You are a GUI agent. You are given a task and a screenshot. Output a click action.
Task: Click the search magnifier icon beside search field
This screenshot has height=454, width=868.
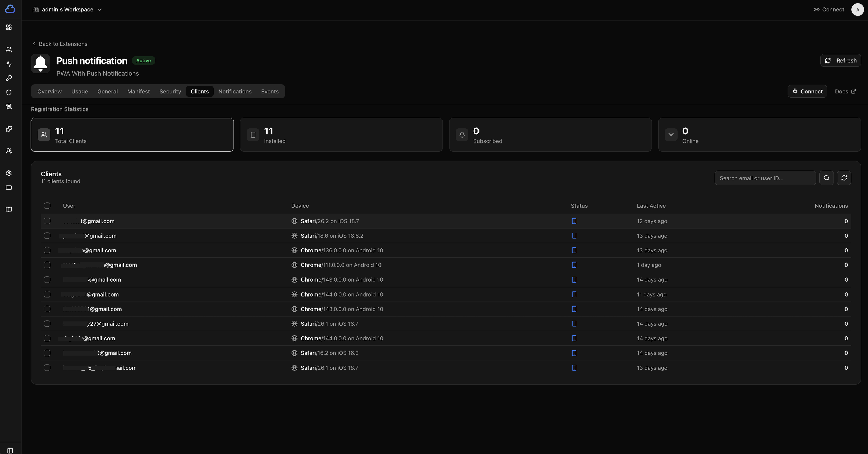(826, 178)
